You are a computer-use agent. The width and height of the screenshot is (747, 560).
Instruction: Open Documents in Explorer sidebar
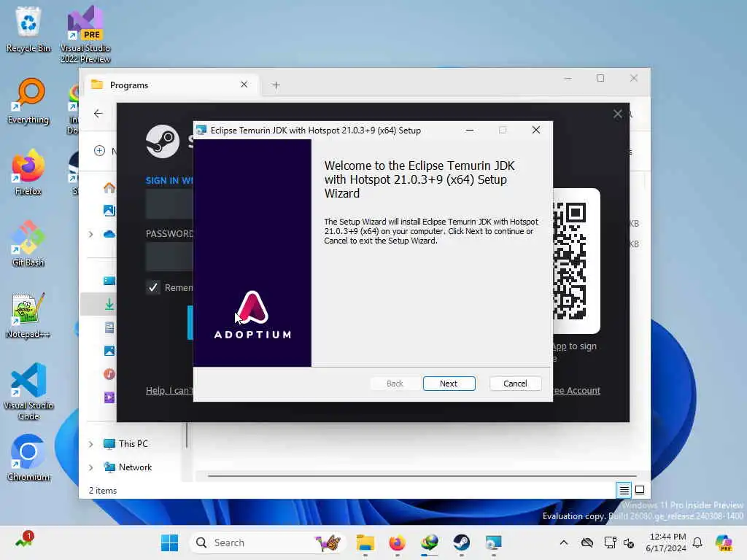(x=109, y=327)
